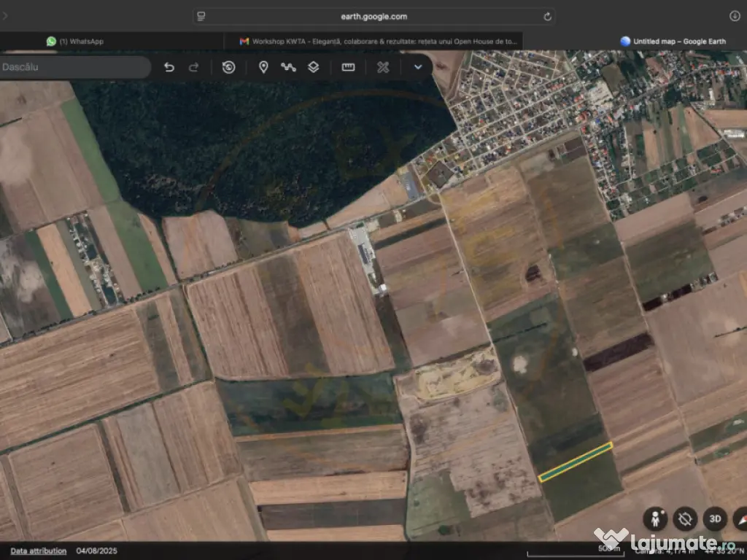Open the Data attribution link
This screenshot has height=560, width=747.
coord(38,551)
